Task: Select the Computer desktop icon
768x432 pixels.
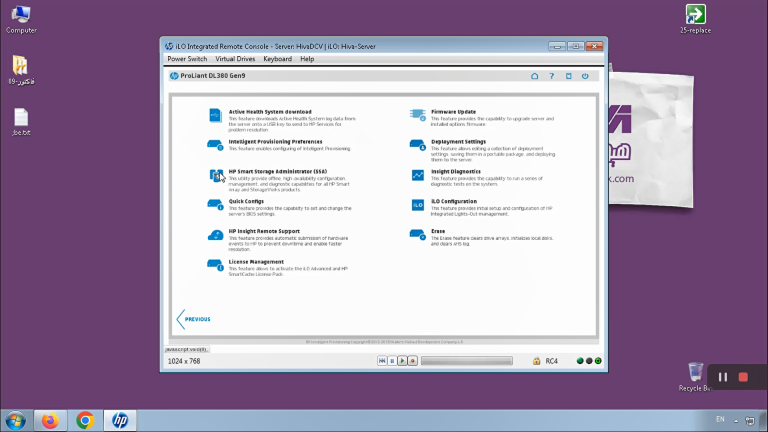Action: (x=21, y=20)
